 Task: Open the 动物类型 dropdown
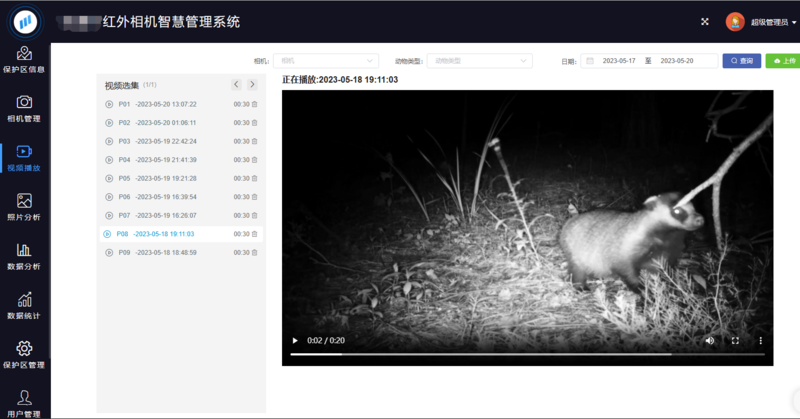coord(480,61)
